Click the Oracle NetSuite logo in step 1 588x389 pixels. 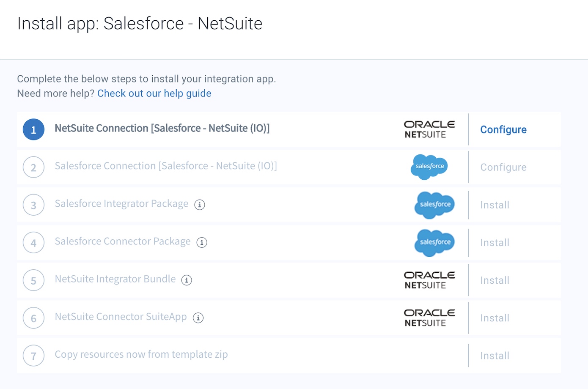(429, 129)
